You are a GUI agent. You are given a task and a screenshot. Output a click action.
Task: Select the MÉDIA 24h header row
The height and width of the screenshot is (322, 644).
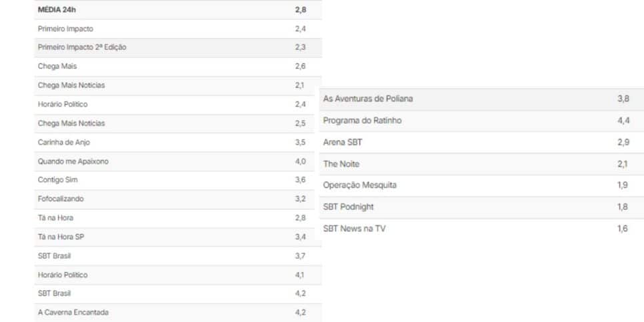coord(178,10)
